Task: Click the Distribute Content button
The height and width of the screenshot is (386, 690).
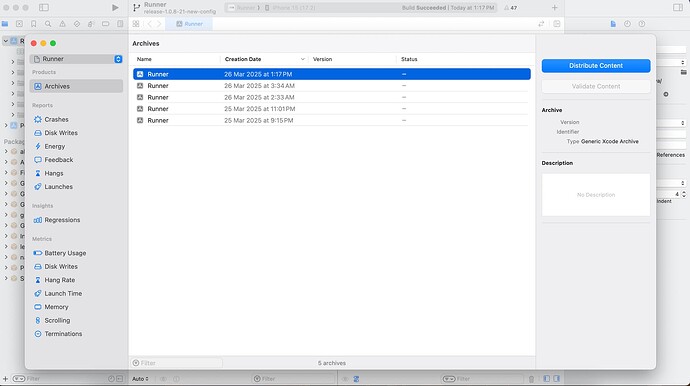Action: (x=596, y=66)
